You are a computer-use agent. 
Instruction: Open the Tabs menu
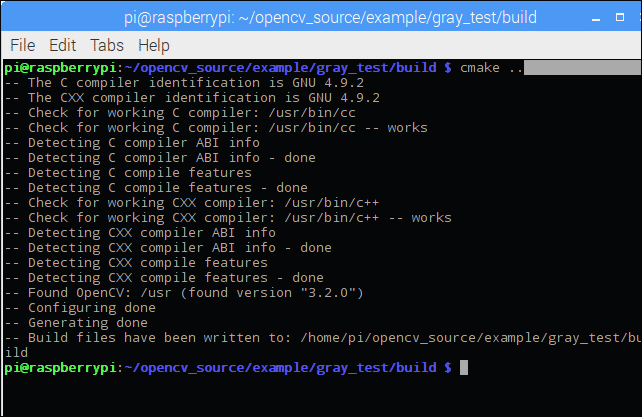(x=107, y=45)
